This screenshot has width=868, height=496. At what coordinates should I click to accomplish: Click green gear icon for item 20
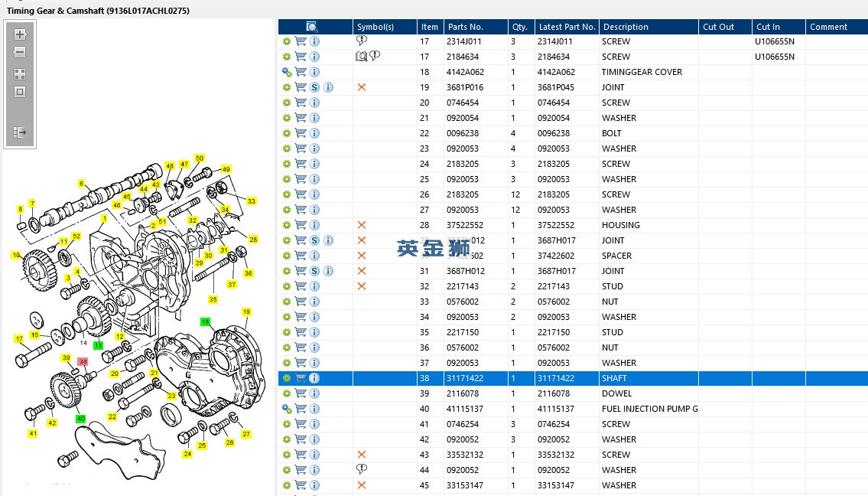coord(287,103)
